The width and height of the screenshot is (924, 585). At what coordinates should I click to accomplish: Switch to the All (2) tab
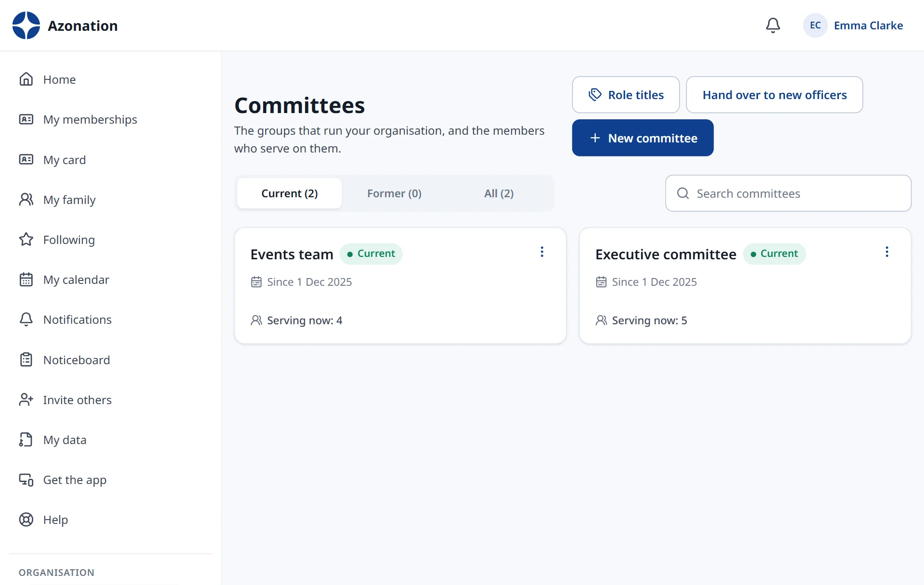(x=499, y=193)
